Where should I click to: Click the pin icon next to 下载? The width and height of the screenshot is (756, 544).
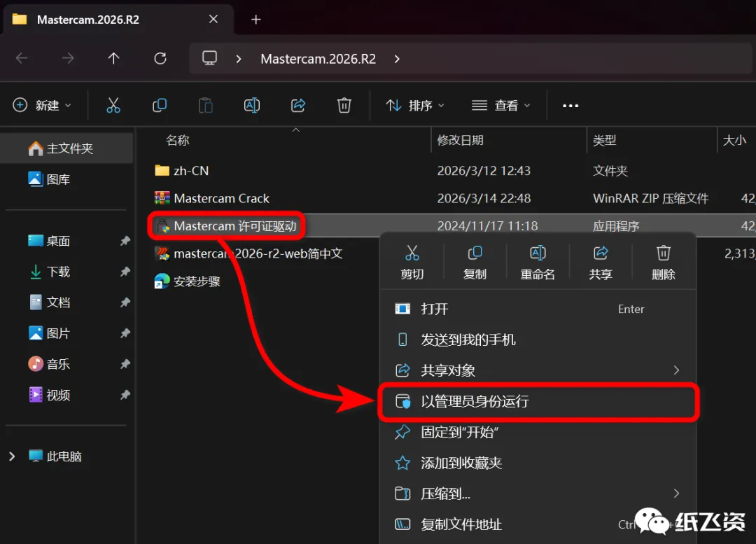[125, 272]
